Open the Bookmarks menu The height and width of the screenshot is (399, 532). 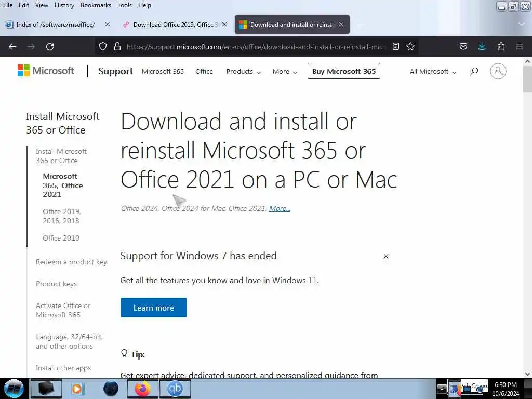tap(96, 5)
